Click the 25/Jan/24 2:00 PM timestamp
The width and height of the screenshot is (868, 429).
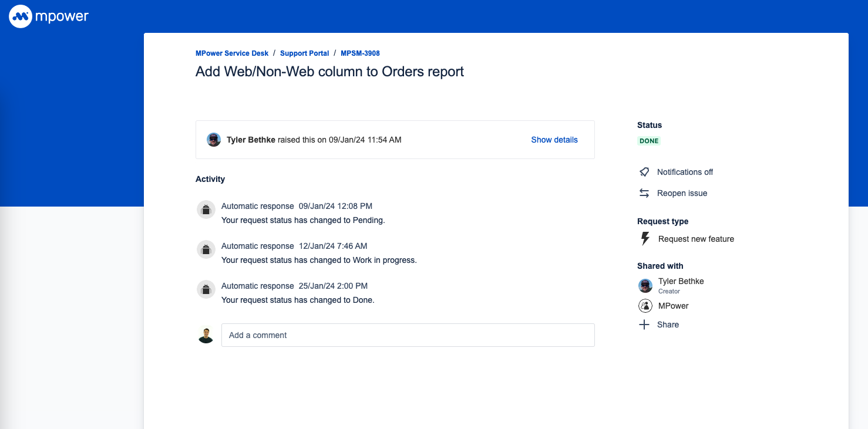pyautogui.click(x=333, y=286)
